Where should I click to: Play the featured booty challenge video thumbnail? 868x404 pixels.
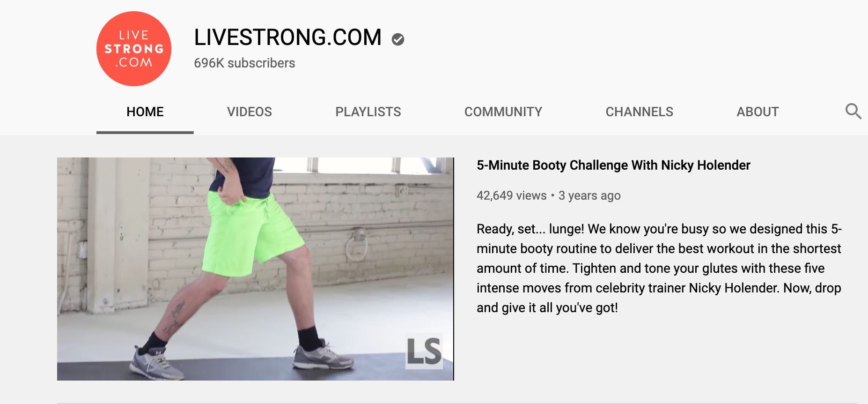[256, 269]
